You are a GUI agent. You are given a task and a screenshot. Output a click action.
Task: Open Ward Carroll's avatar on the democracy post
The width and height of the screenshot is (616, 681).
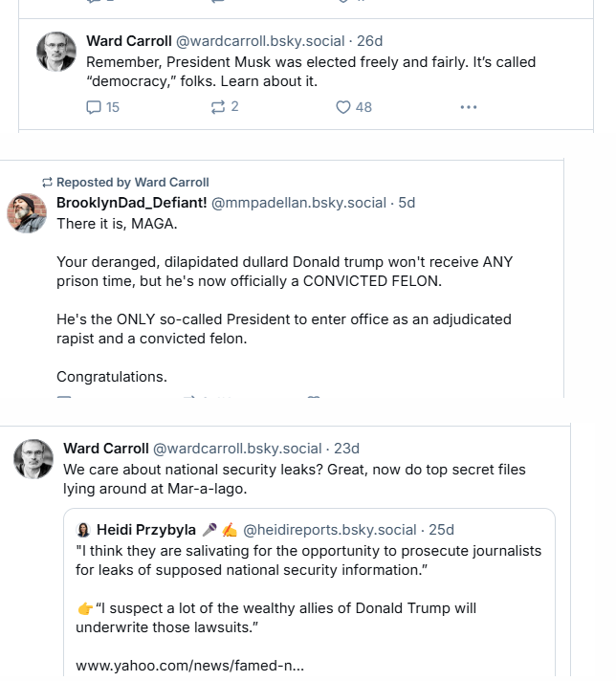tap(56, 52)
